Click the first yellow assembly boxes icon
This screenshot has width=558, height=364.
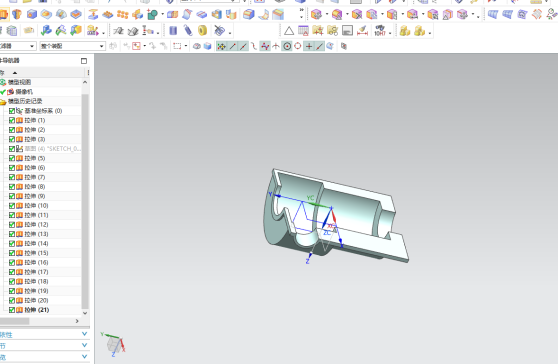pos(405,31)
